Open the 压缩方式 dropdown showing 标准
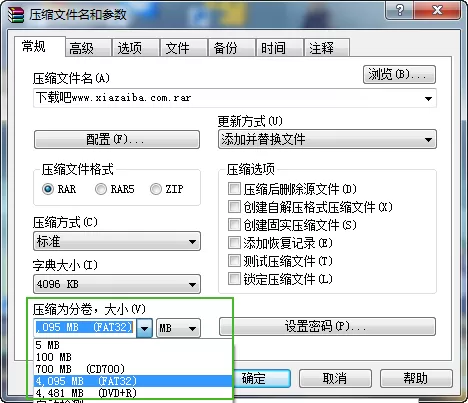Screen dimensions: 468x403 (x=117, y=241)
